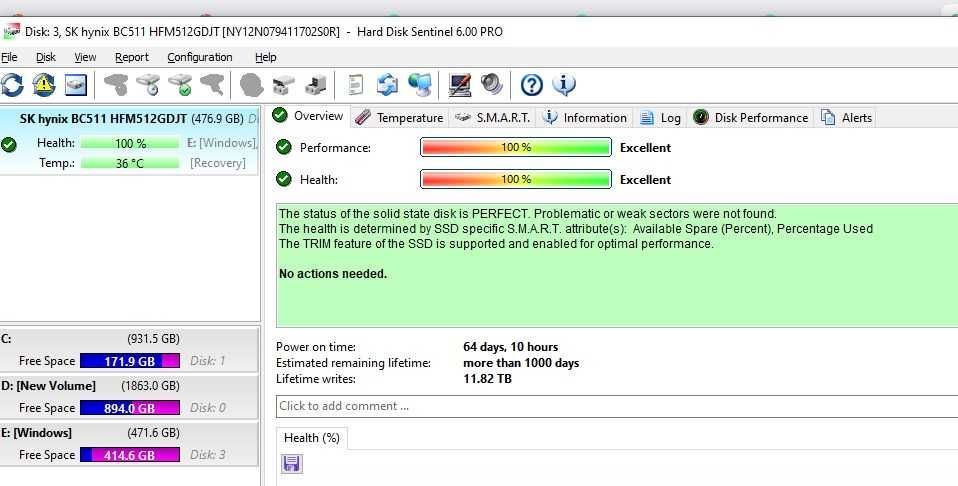Viewport: 958px width, 486px height.
Task: Select the D: [New Volume] partition entry
Action: [x=129, y=397]
